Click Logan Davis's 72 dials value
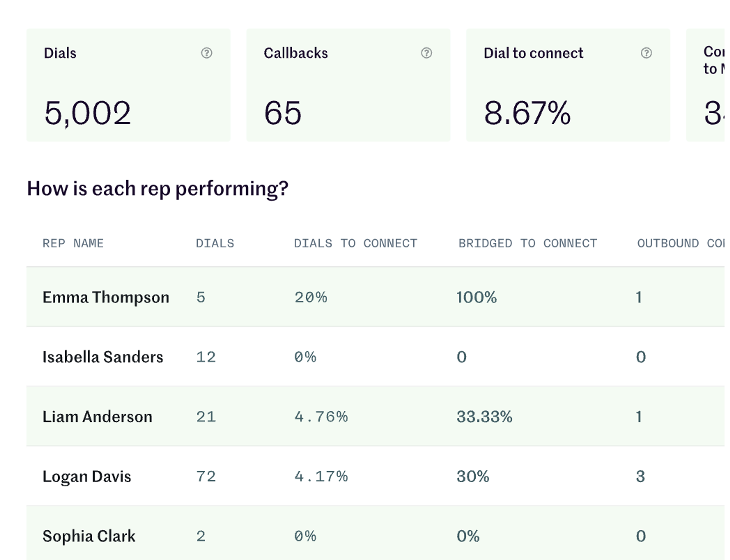 point(206,476)
